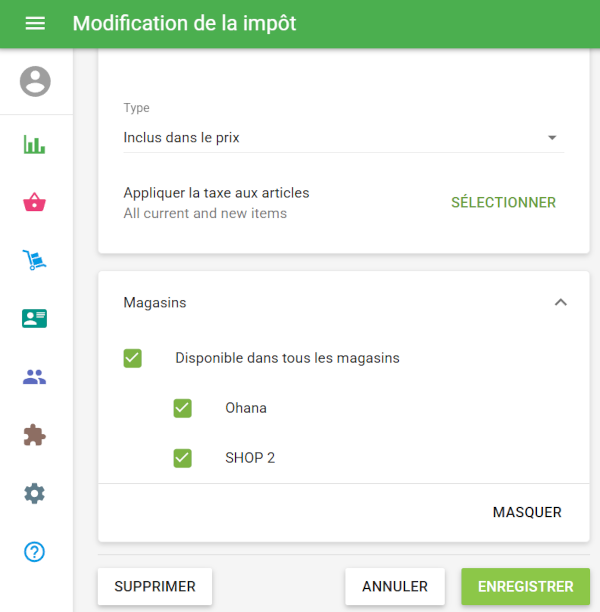Toggle the SHOP 2 store checkbox

(182, 458)
